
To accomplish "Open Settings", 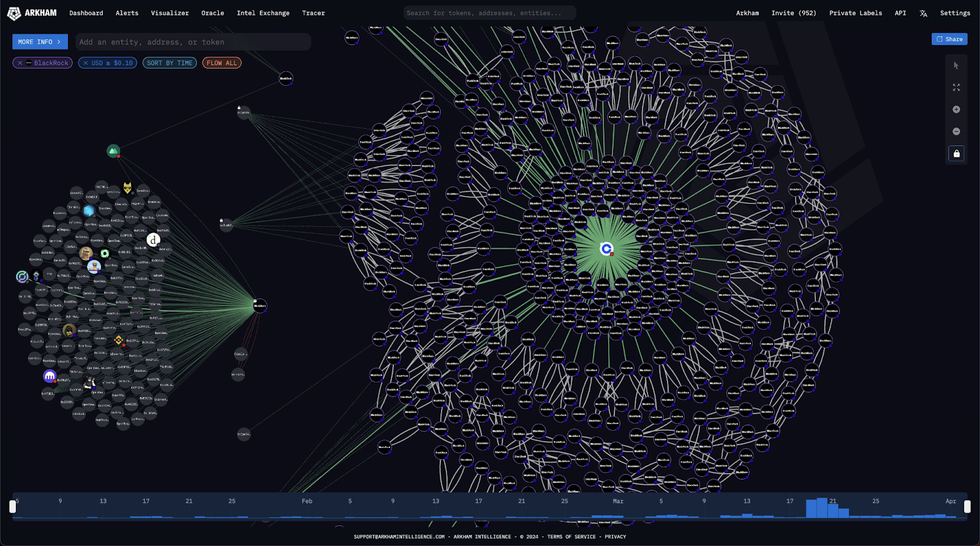I will [x=955, y=13].
